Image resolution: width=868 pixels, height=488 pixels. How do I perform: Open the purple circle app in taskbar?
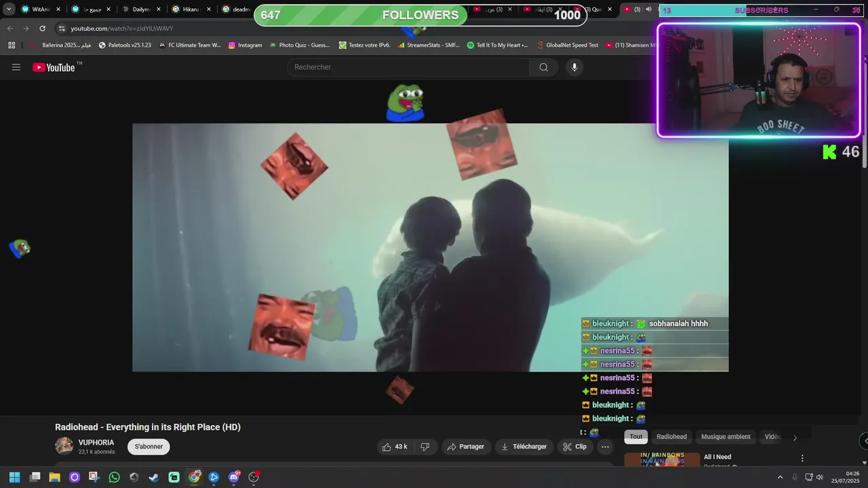pyautogui.click(x=75, y=477)
